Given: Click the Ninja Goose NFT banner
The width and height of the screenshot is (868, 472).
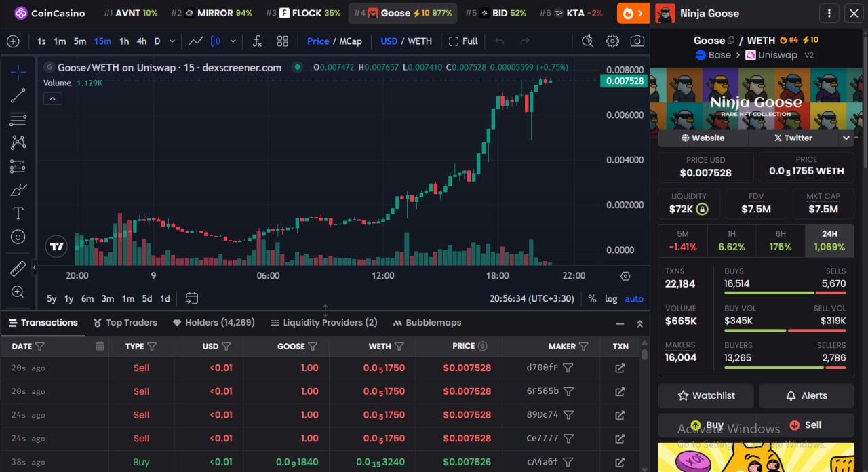Looking at the screenshot, I should [x=755, y=98].
